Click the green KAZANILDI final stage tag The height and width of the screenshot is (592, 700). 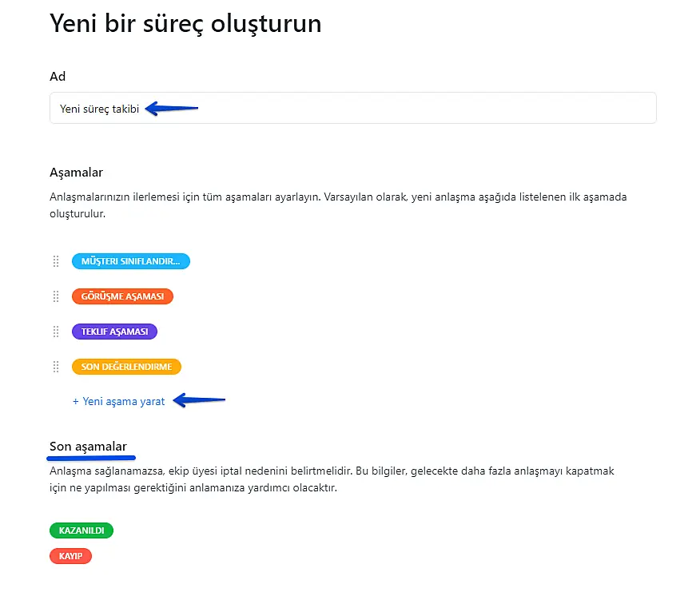tap(82, 530)
